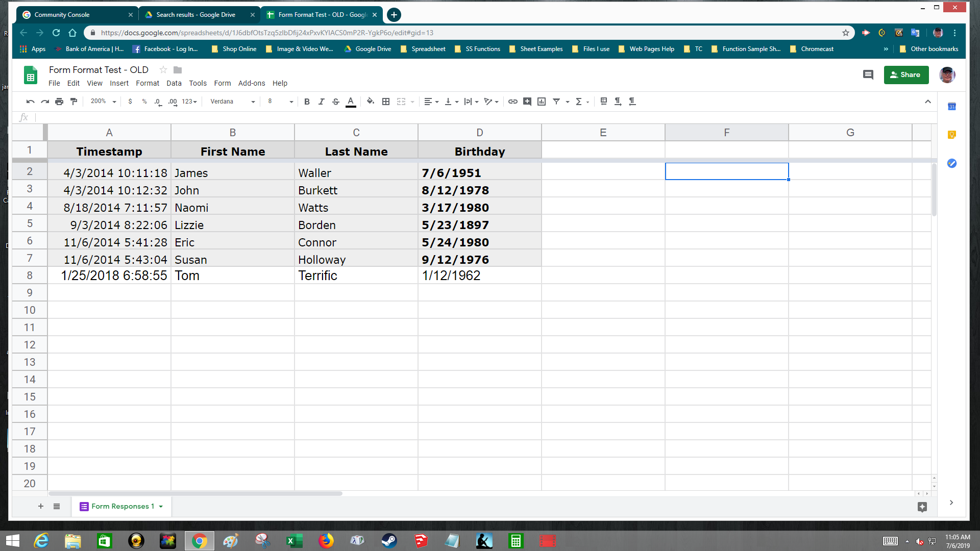Open the borders tool
The image size is (980, 551).
pos(386,102)
